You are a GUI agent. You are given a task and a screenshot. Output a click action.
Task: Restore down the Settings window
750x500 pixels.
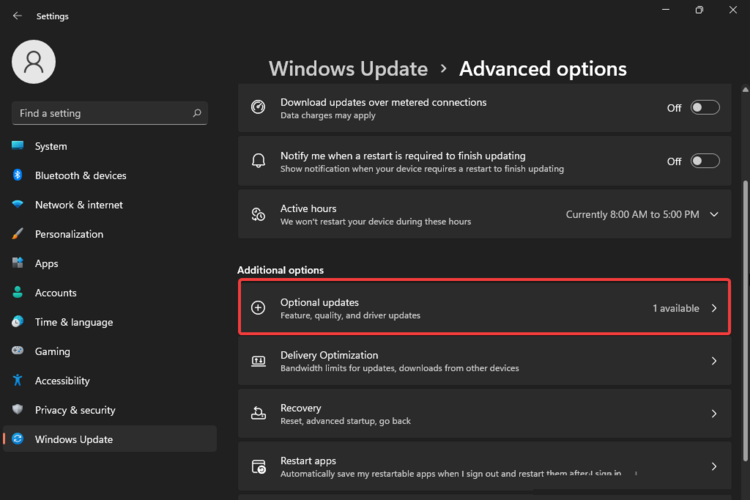(699, 10)
